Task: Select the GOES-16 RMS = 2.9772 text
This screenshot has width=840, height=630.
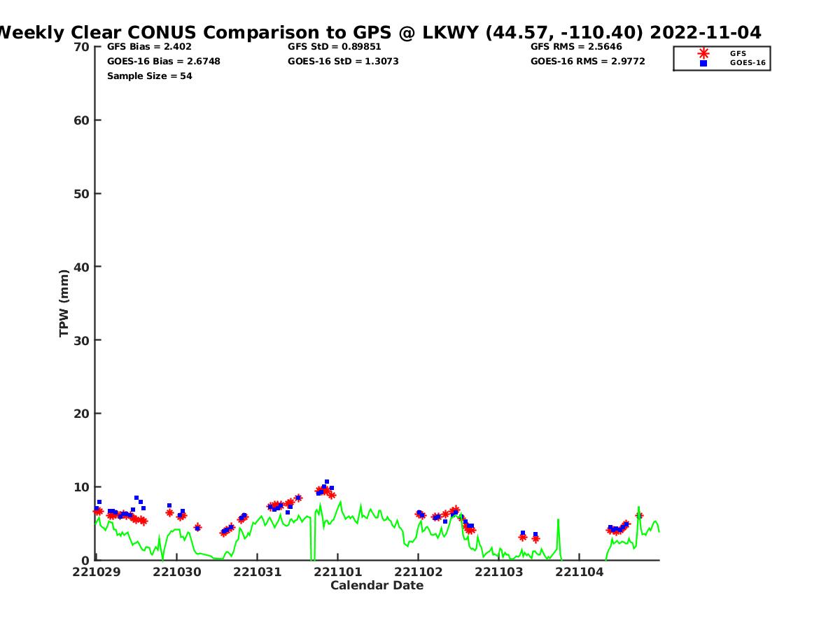Action: [587, 62]
